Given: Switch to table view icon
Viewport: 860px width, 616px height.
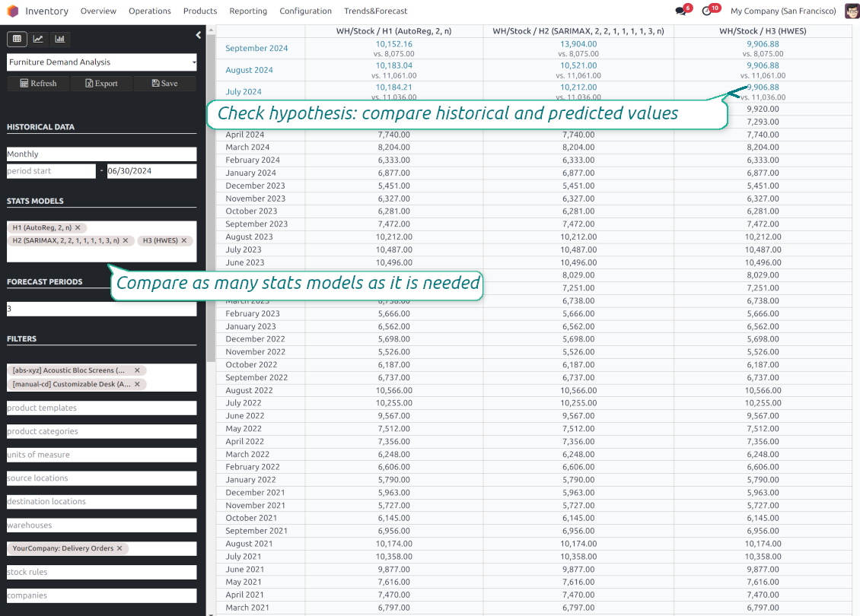Looking at the screenshot, I should (17, 39).
